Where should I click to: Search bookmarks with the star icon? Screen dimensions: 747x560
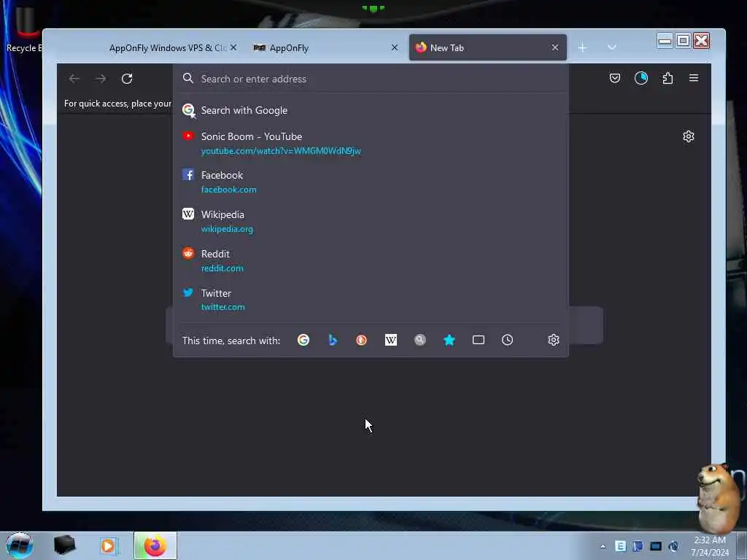coord(449,340)
